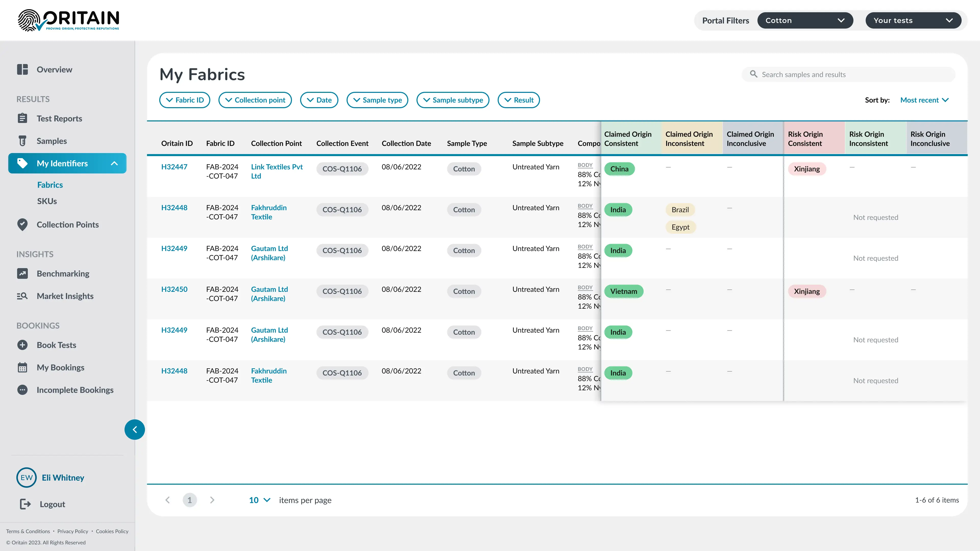This screenshot has width=980, height=551.
Task: Go to Samples in the sidebar
Action: pyautogui.click(x=52, y=141)
